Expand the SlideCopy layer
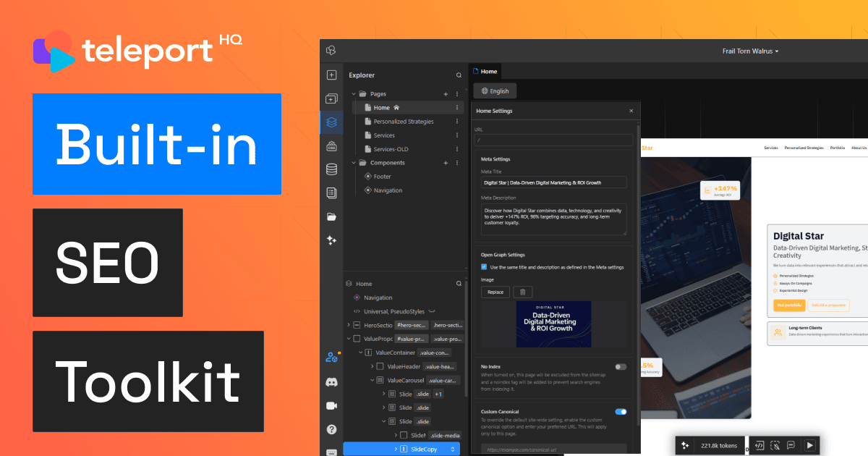Screen dimensions: 868x456 396,449
